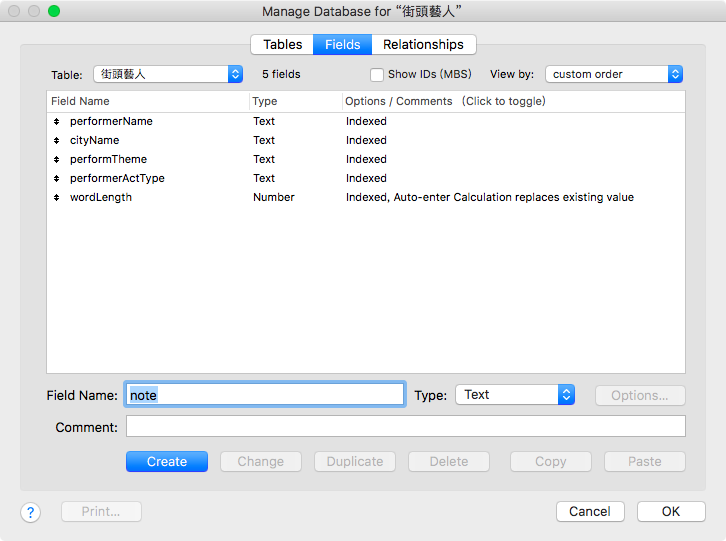The width and height of the screenshot is (726, 541).
Task: Open the field Type dropdown set to Text
Action: 515,395
